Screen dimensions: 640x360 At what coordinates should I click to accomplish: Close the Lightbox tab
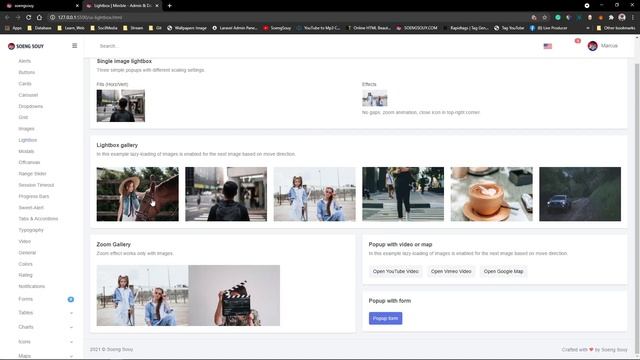[157, 6]
